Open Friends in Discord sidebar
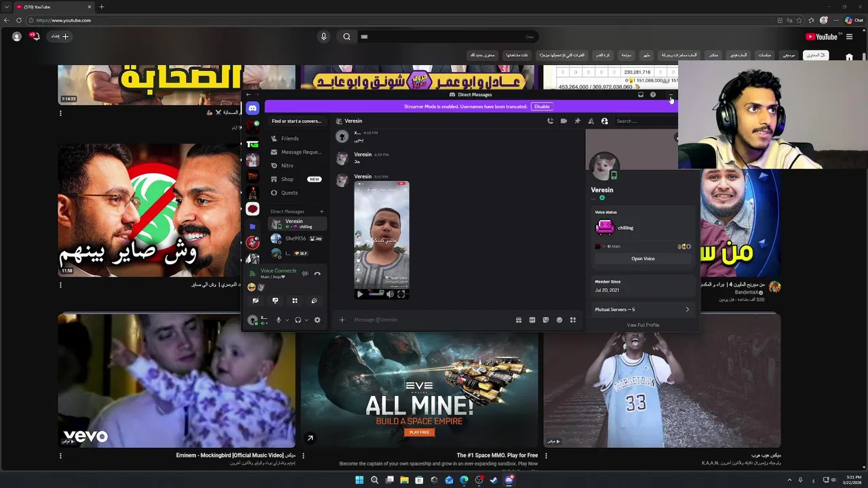Viewport: 868px width, 488px height. pos(297,138)
